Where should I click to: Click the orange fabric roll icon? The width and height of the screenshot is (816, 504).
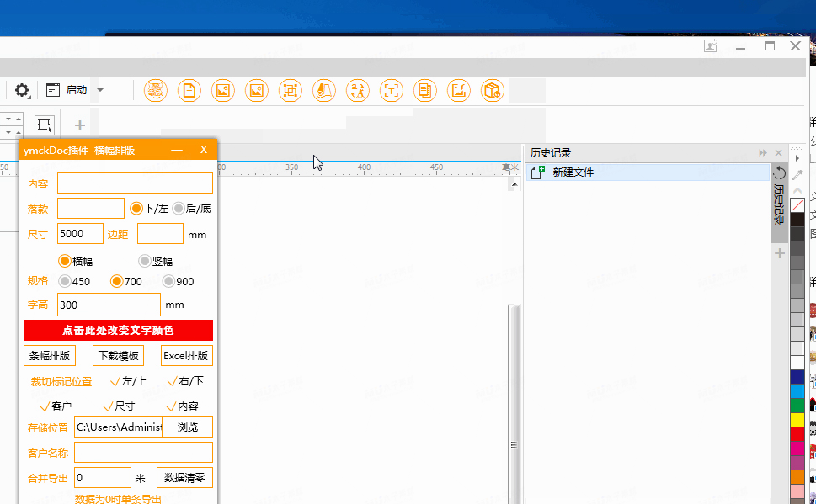click(x=323, y=91)
